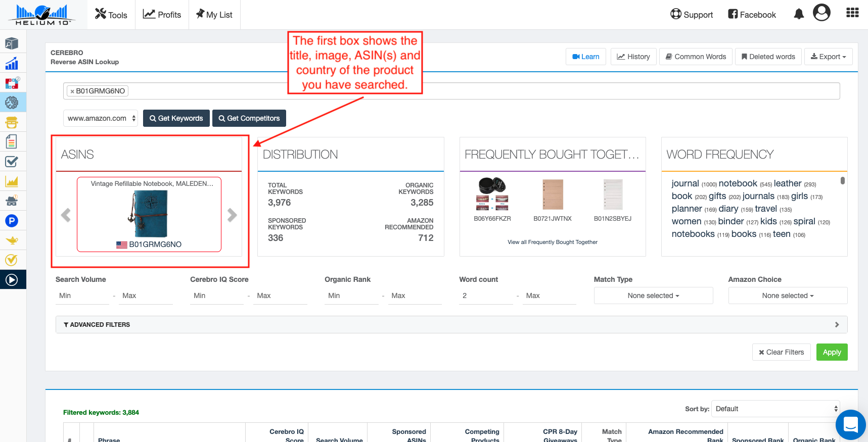Screen dimensions: 868x442
Task: Open the Sort by Default dropdown
Action: (x=775, y=409)
